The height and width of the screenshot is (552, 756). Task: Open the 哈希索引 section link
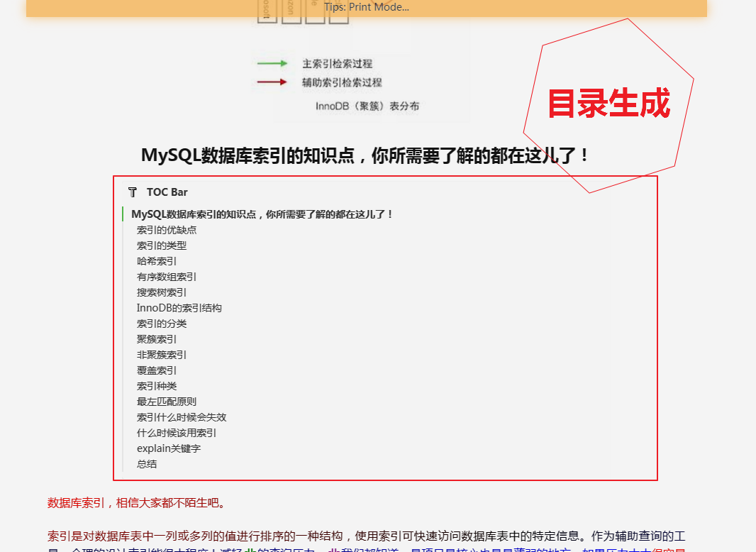[156, 261]
